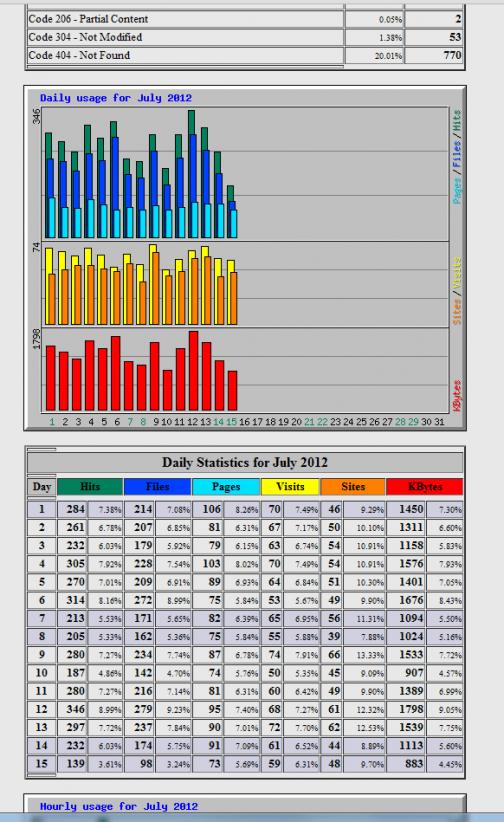Image resolution: width=504 pixels, height=822 pixels.
Task: Click the 0.05% value for Code 206
Action: (x=391, y=20)
